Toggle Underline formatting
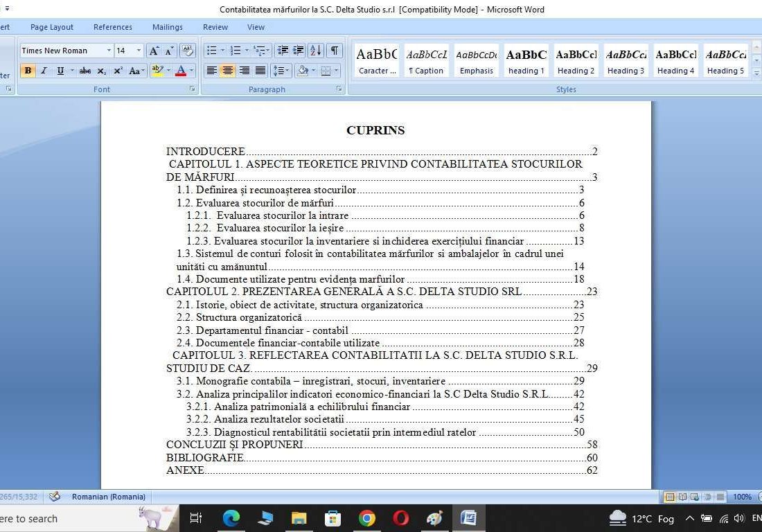The image size is (762, 532). pos(60,71)
